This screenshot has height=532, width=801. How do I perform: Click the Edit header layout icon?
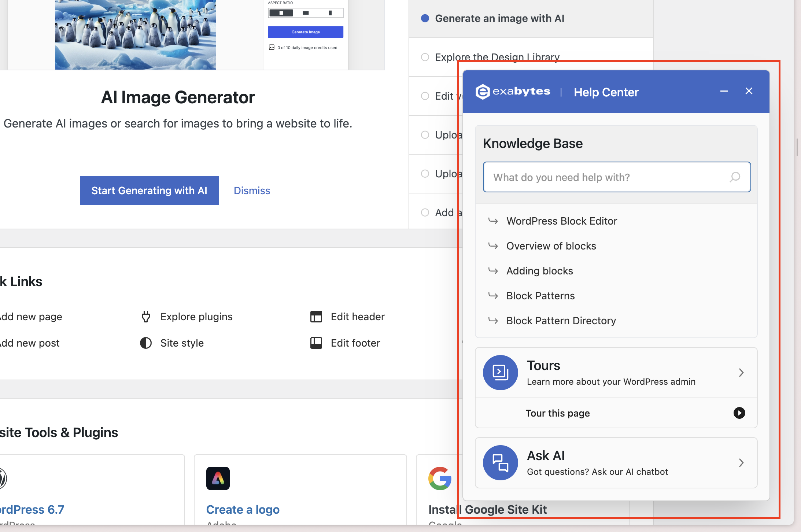[316, 317]
